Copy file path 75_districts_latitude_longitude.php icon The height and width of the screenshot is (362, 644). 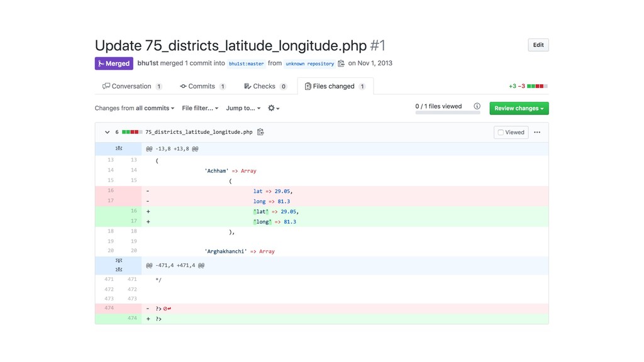tap(260, 132)
